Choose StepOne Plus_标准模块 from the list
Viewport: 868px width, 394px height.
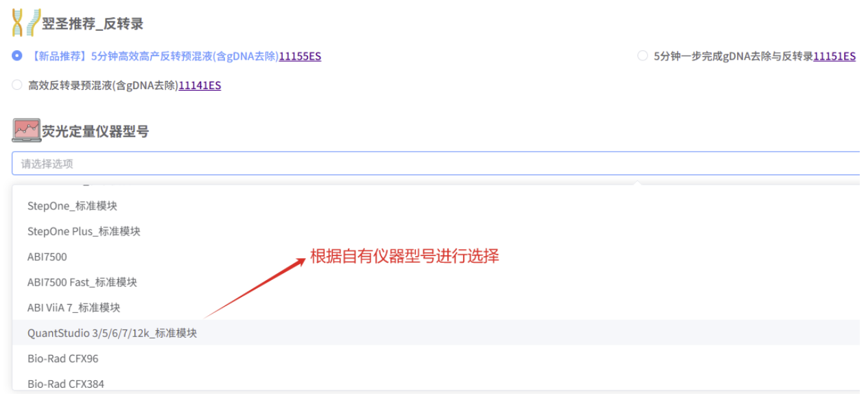[x=436, y=231]
